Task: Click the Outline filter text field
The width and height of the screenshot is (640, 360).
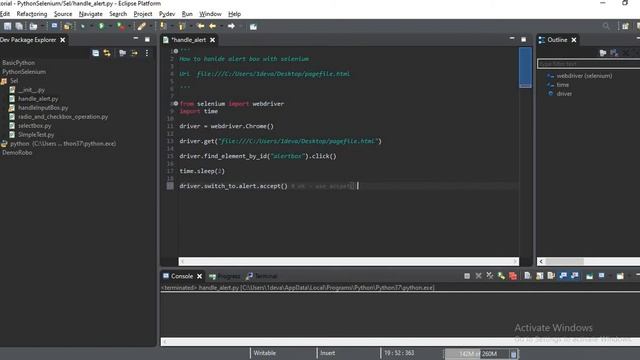Action: point(589,64)
